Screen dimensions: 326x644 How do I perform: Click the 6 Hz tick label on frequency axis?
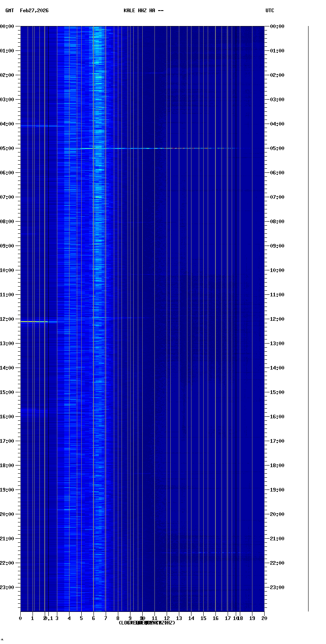pyautogui.click(x=93, y=618)
